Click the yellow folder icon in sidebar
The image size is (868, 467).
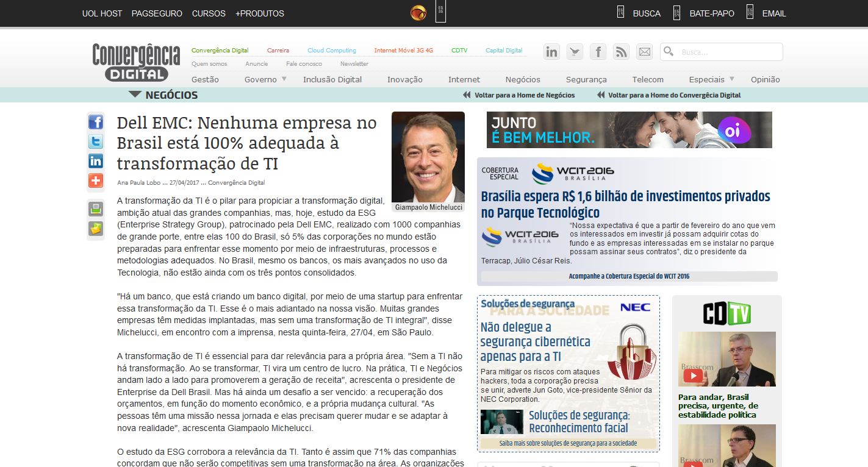pyautogui.click(x=96, y=229)
